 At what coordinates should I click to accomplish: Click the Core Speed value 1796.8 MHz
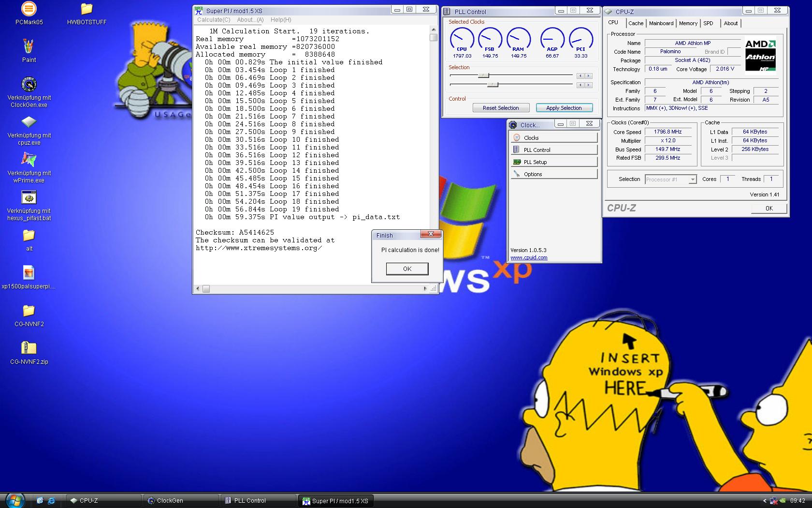tap(668, 132)
